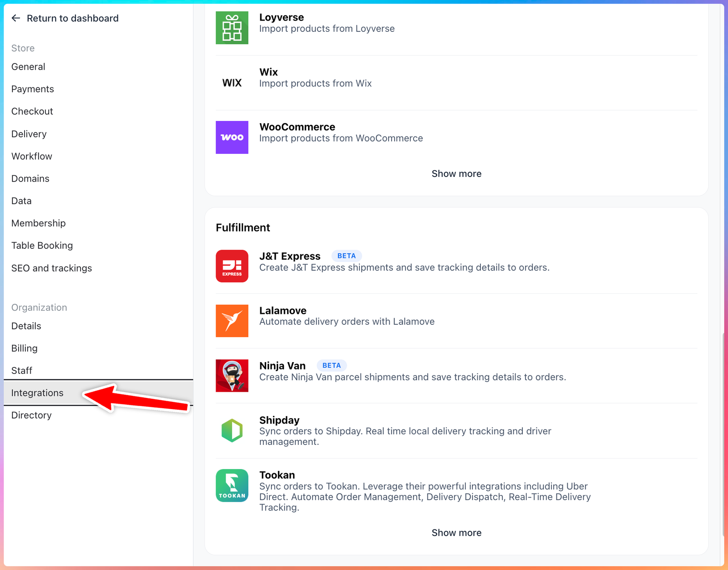Open the Tookan app logo
The width and height of the screenshot is (728, 570).
click(232, 485)
